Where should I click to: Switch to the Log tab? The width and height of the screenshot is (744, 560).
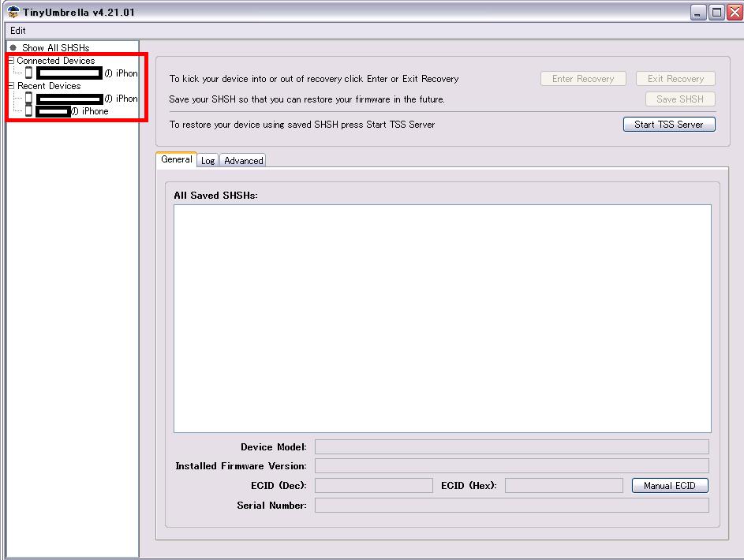point(207,161)
